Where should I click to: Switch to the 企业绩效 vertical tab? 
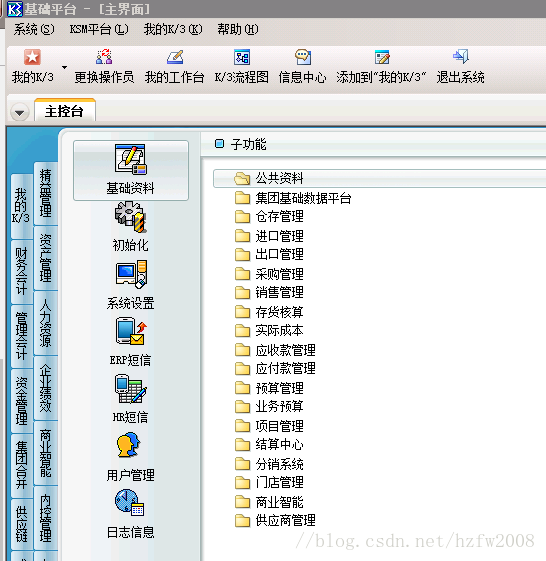click(46, 388)
